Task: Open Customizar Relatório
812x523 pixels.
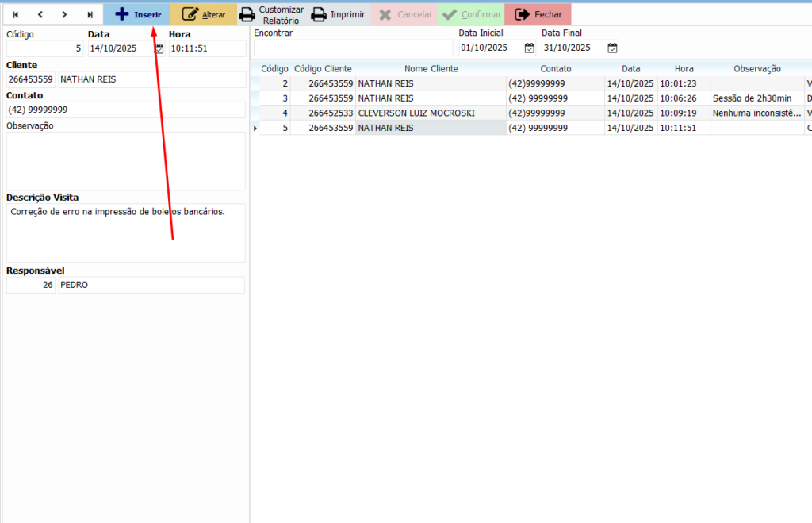Action: (272, 14)
